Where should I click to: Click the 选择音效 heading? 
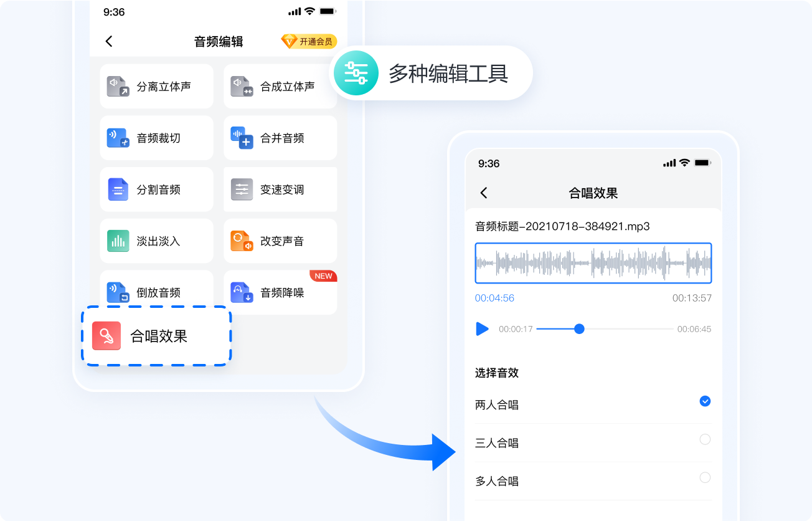coord(497,373)
